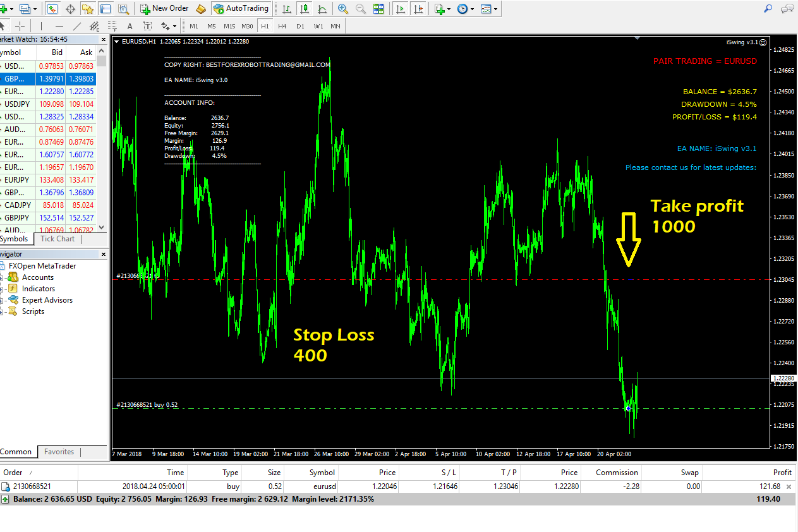This screenshot has height=532, width=798.
Task: Open the Favorites tab
Action: pos(59,452)
